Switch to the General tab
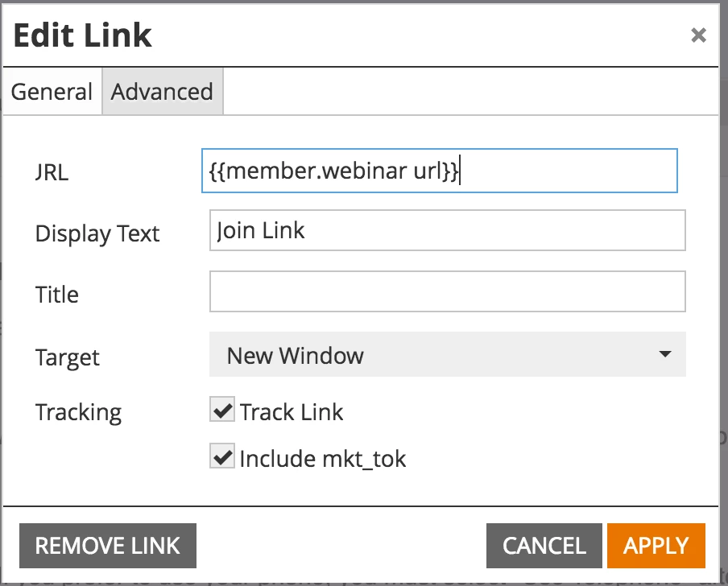Screen dimensions: 728x586 pyautogui.click(x=52, y=92)
